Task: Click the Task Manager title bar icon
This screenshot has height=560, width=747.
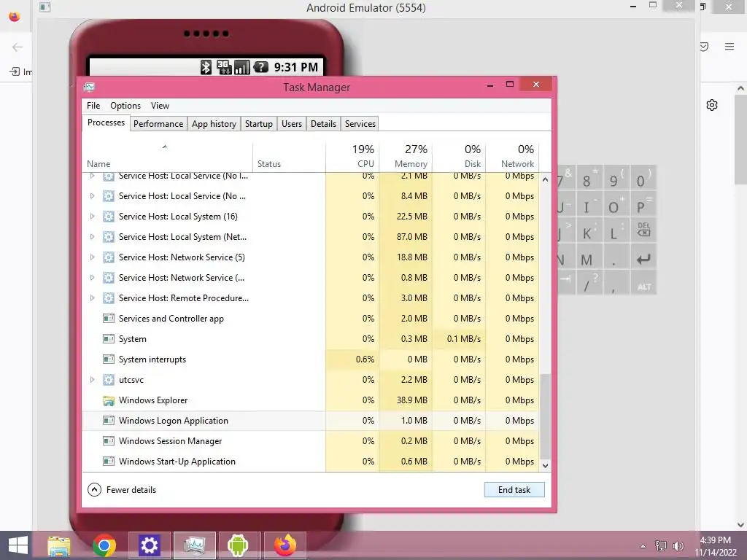Action: [x=89, y=87]
